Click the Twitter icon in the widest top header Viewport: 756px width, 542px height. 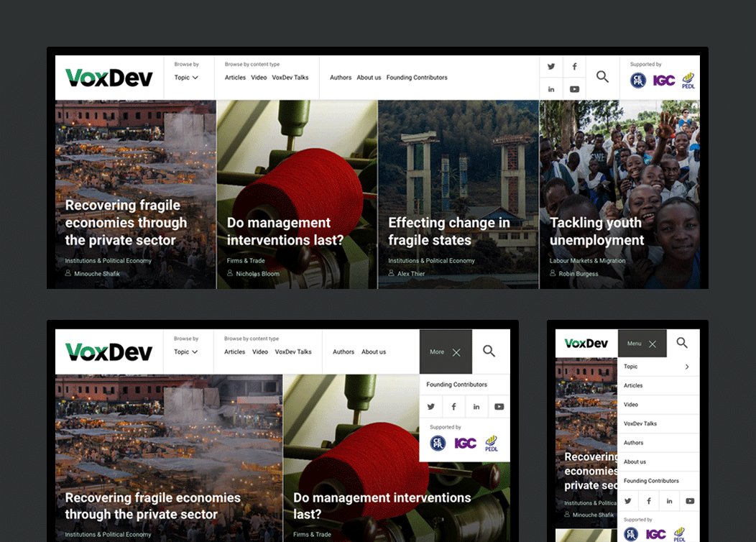click(551, 67)
